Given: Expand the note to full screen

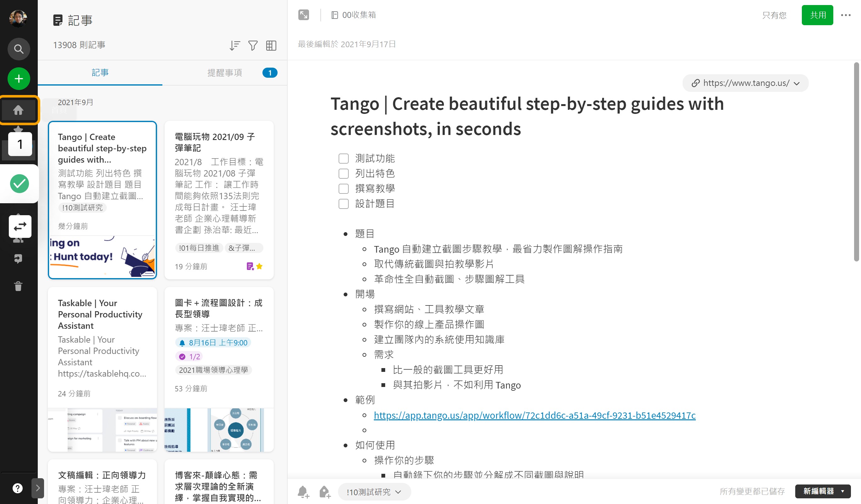Looking at the screenshot, I should tap(303, 15).
